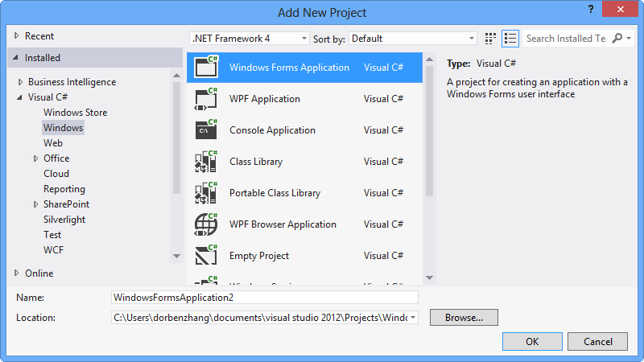The image size is (644, 362).
Task: Expand the SharePoint tree node
Action: tap(35, 204)
